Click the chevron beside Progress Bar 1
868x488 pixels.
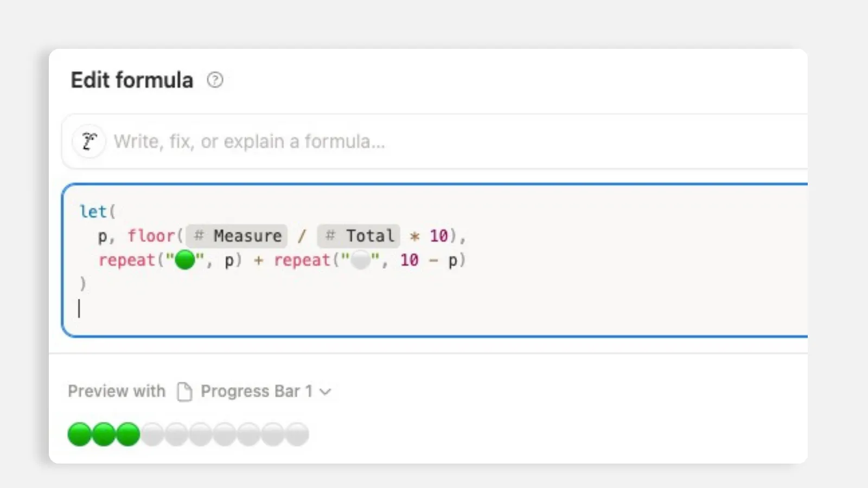pyautogui.click(x=325, y=391)
